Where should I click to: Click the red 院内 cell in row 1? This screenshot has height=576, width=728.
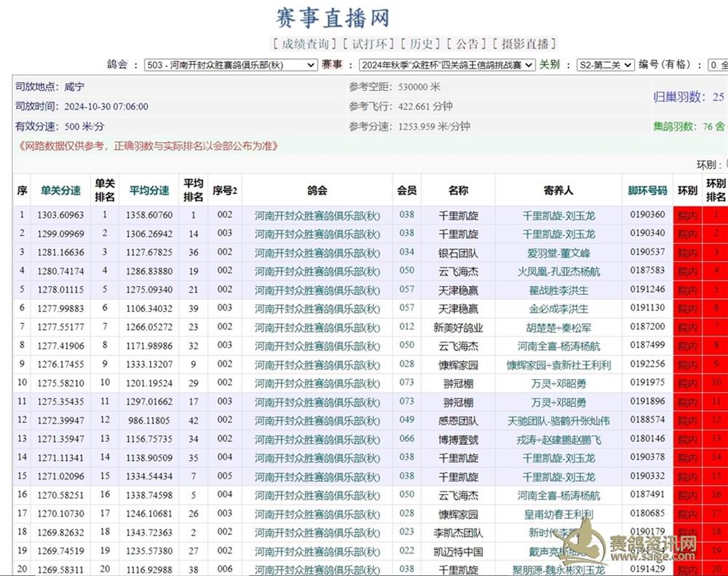688,216
